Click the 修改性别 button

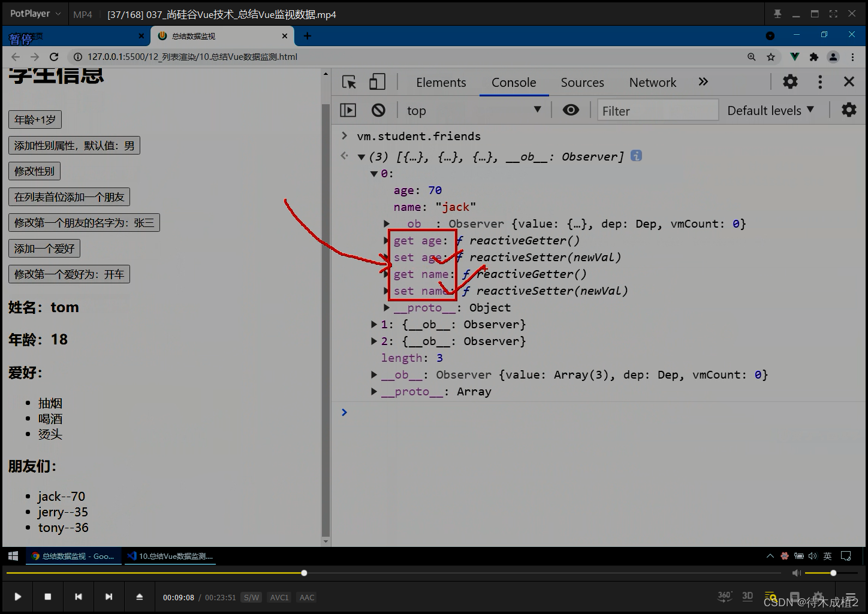click(34, 171)
